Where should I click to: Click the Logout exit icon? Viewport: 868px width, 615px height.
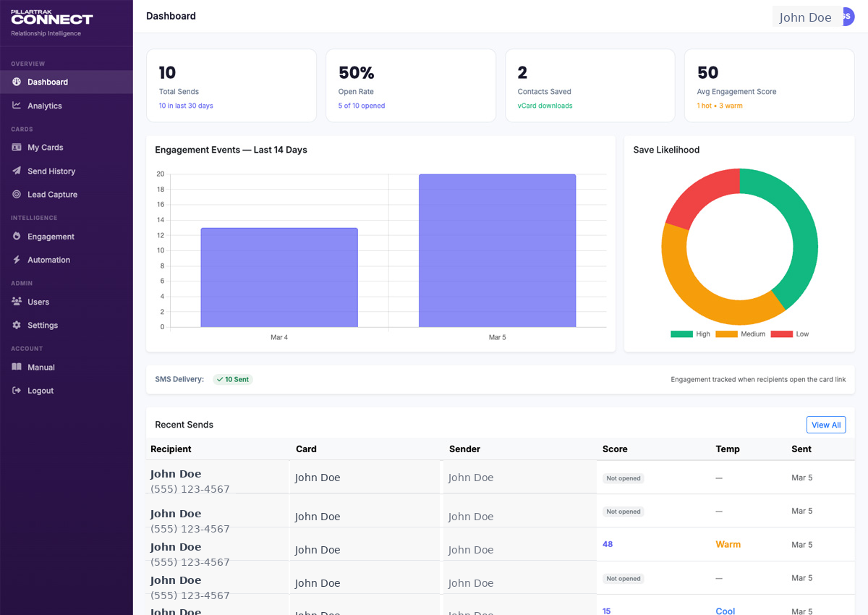click(17, 390)
